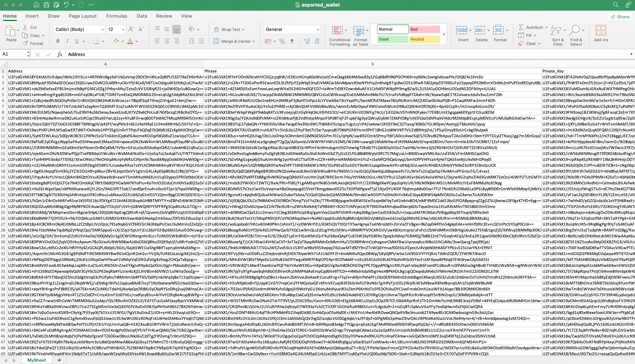
Task: Toggle italic formatting
Action: click(67, 41)
